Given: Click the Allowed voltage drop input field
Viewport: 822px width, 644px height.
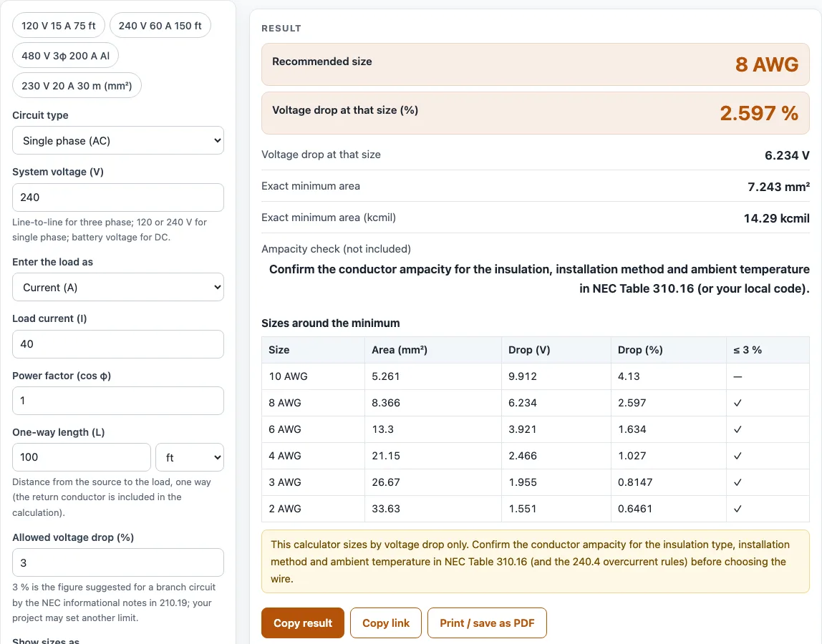Looking at the screenshot, I should (118, 562).
